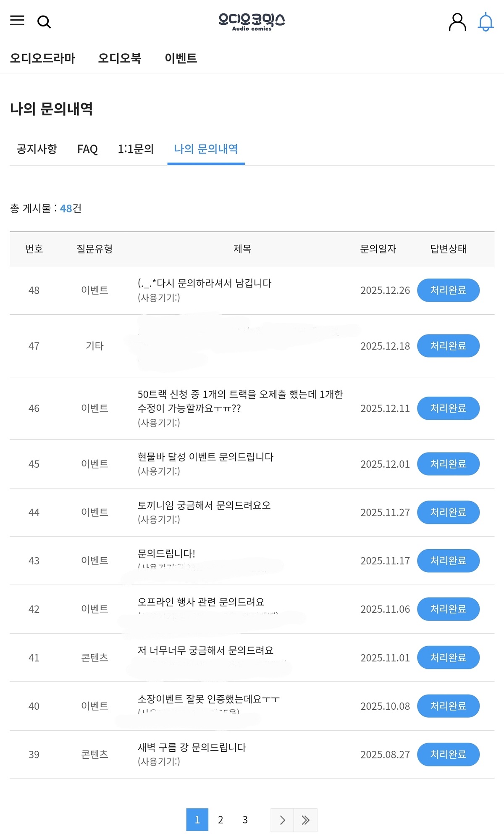Screen dimensions: 504x837
Task: Open inquiry titled 현물바 달성 이벤트 문의드립니다
Action: 205,457
